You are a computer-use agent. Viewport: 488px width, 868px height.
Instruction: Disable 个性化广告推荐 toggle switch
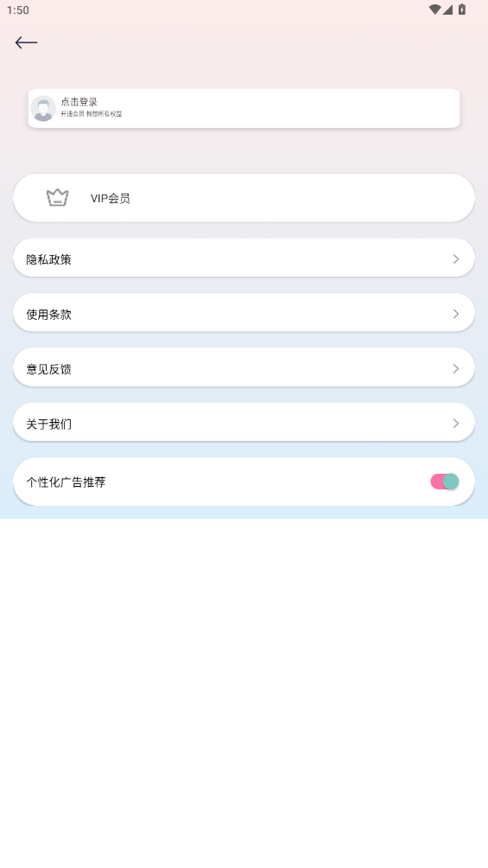(445, 482)
